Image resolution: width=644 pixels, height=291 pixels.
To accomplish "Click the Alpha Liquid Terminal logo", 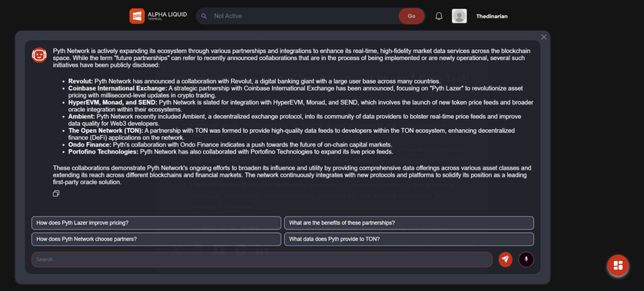I will pos(137,16).
